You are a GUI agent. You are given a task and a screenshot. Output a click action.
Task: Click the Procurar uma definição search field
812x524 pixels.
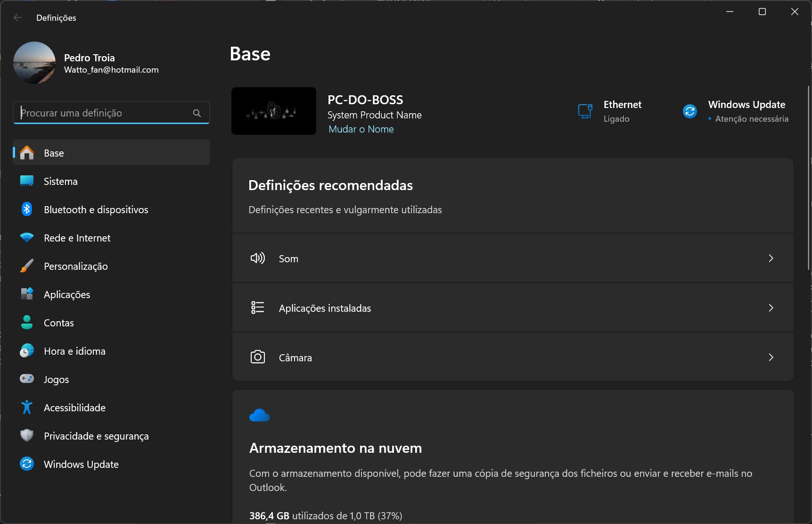point(104,113)
